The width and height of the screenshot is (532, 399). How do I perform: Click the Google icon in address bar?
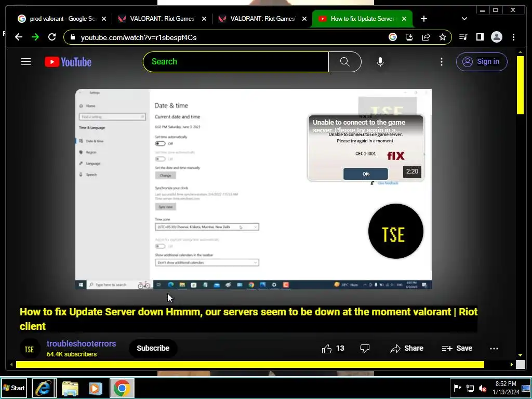coord(393,37)
